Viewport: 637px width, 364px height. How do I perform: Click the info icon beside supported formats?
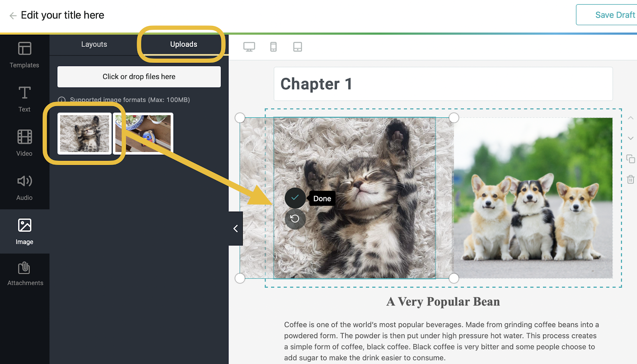point(62,100)
